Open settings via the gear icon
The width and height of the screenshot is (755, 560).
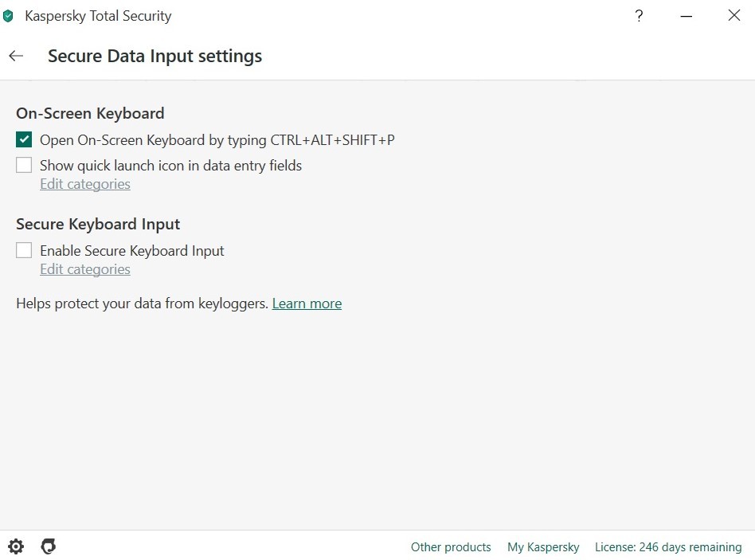coord(16,546)
